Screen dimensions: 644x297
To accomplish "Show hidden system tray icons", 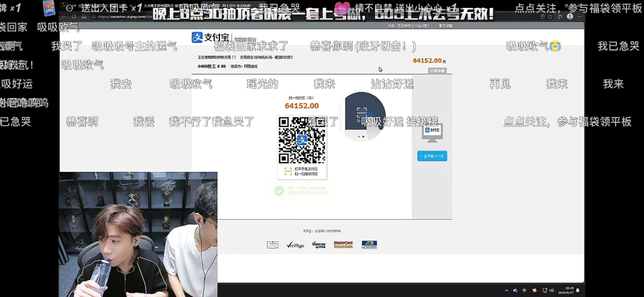I will click(506, 290).
